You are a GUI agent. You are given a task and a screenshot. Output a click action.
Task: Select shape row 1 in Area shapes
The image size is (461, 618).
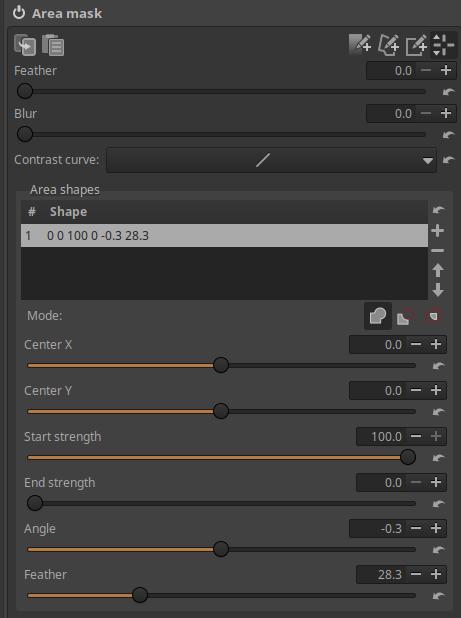pos(224,236)
